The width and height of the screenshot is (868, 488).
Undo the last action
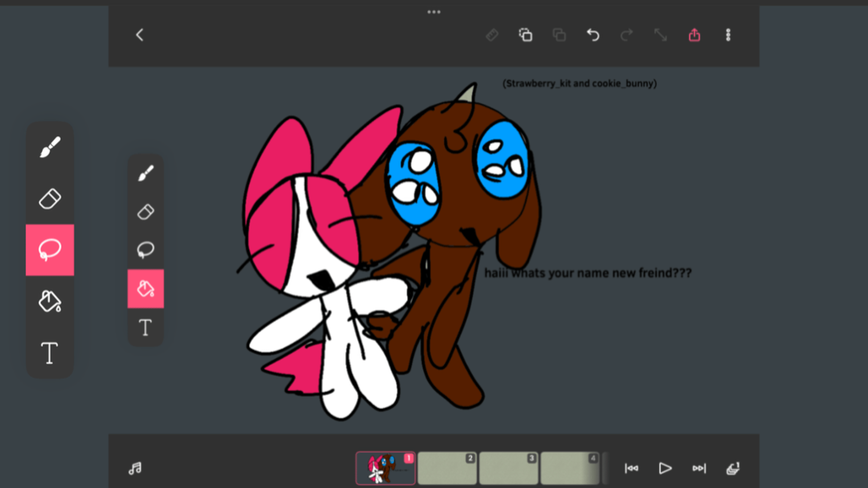point(593,35)
